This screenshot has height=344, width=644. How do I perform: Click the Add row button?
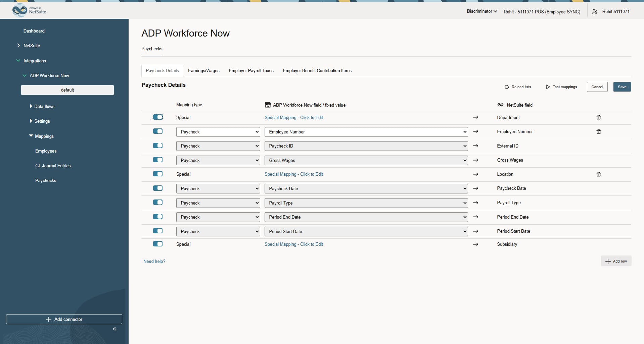pyautogui.click(x=616, y=261)
